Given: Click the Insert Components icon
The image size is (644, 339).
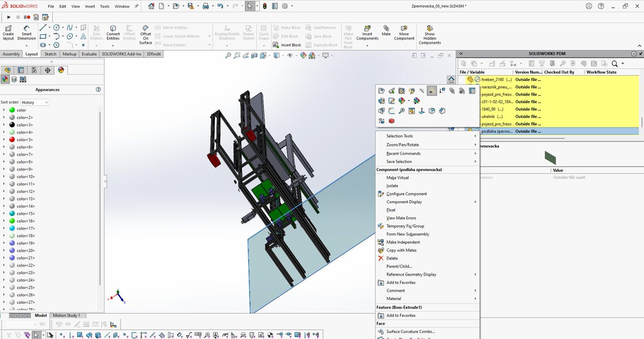Looking at the screenshot, I should point(367,32).
